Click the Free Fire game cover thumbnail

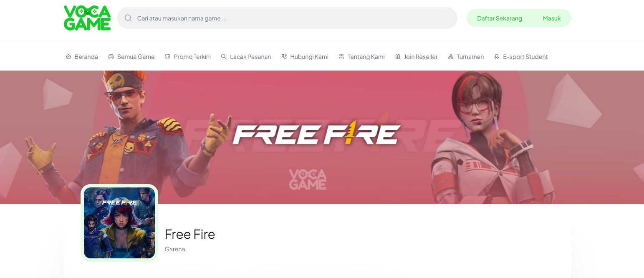(x=119, y=223)
